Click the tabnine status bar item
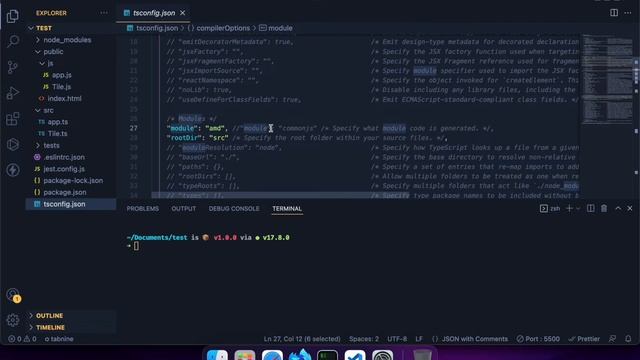Viewport: 640px width, 360px height. point(59,339)
